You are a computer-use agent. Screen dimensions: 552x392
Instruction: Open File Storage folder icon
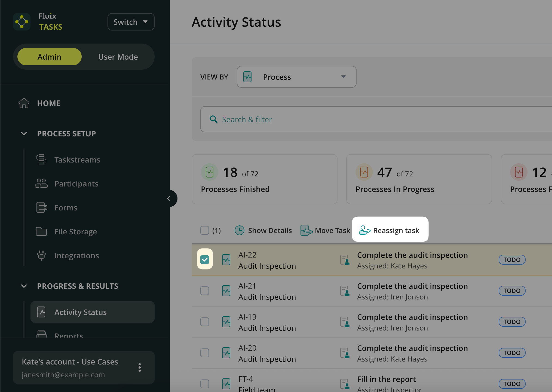(41, 232)
